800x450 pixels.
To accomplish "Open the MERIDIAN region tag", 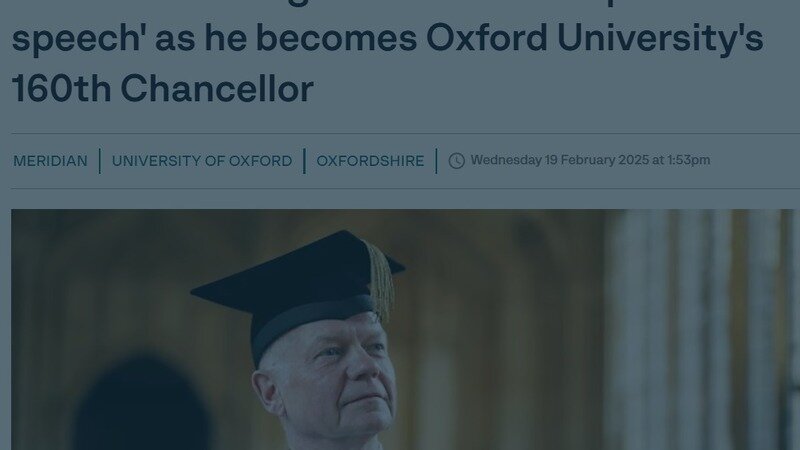I will 50,161.
